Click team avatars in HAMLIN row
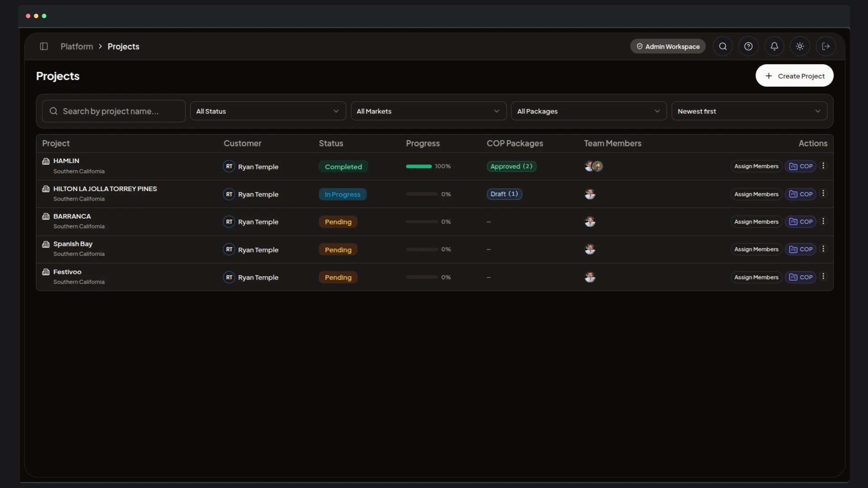868x488 pixels. [x=594, y=166]
